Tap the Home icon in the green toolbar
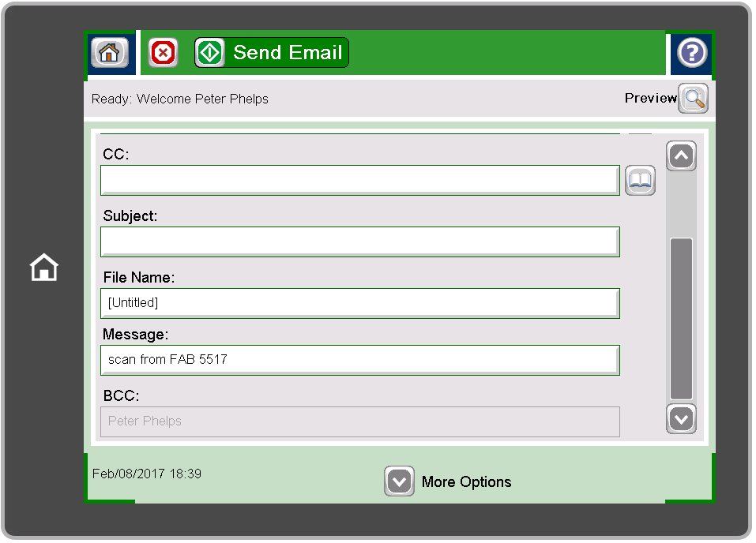The width and height of the screenshot is (756, 543). click(110, 52)
